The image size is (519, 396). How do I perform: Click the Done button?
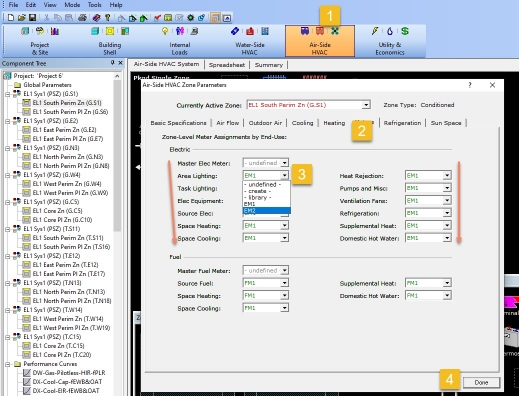[481, 383]
